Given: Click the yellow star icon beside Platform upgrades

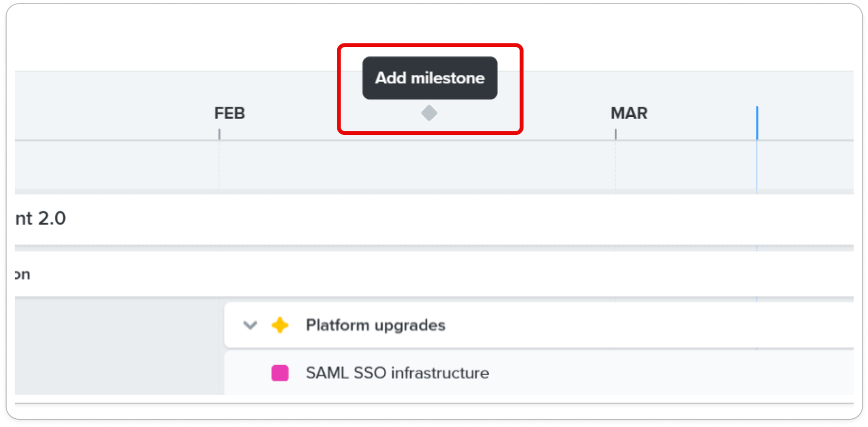Looking at the screenshot, I should pyautogui.click(x=280, y=325).
